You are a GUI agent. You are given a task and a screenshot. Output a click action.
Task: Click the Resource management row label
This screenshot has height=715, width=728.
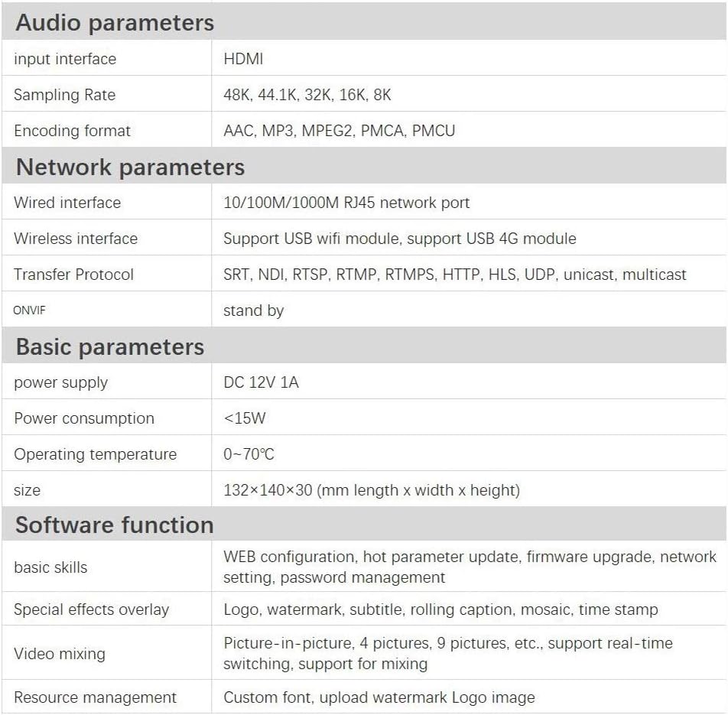coord(95,697)
